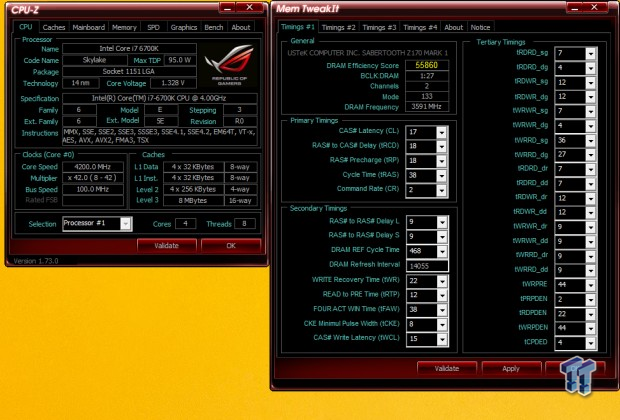The width and height of the screenshot is (620, 420).
Task: Expand the tWRRD_dr dropdown
Action: 590,256
